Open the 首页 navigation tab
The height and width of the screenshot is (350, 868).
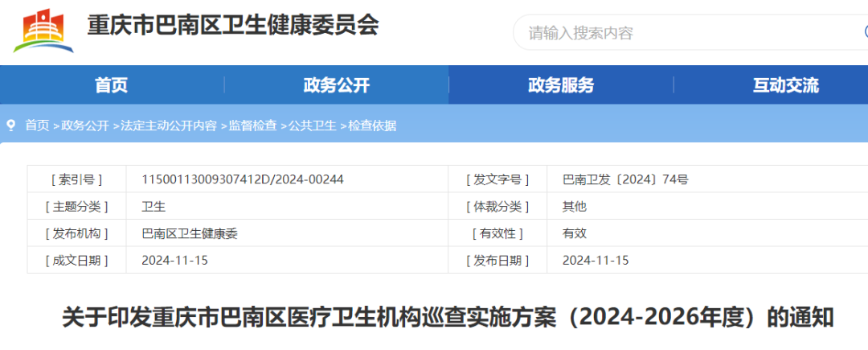111,85
